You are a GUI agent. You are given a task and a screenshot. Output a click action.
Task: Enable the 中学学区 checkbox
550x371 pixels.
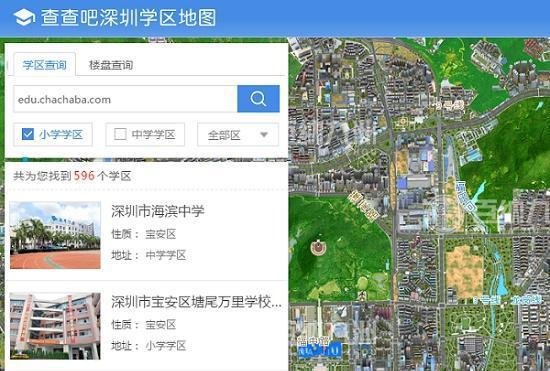(x=120, y=134)
